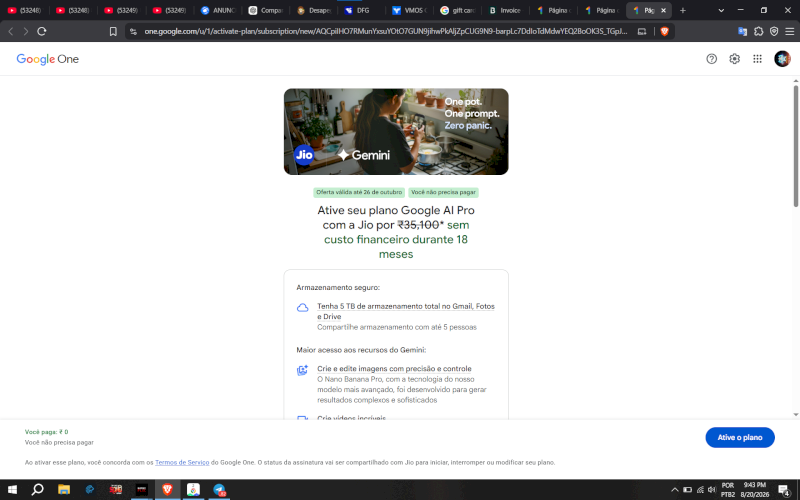Open Telegram from the taskbar
The width and height of the screenshot is (800, 500).
coord(219,490)
